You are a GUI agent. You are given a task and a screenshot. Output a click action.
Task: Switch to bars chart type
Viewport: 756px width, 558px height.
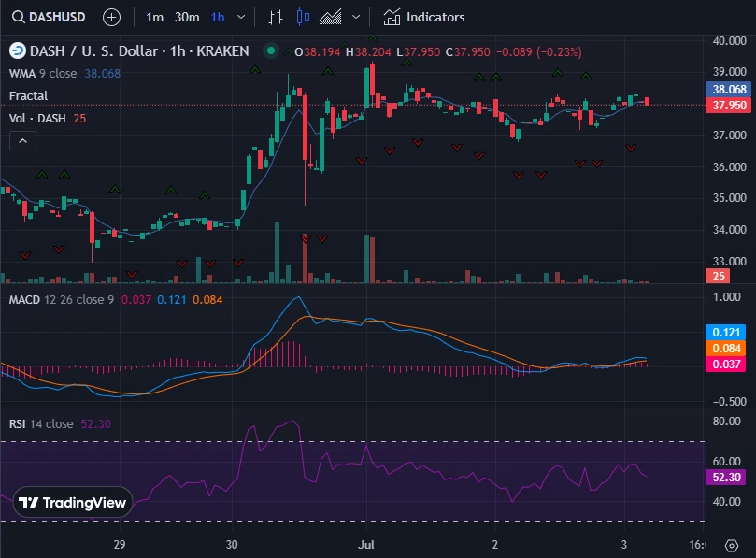click(276, 18)
